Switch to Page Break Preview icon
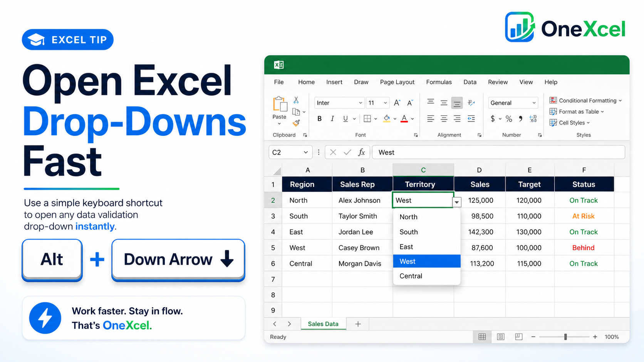The width and height of the screenshot is (644, 362). [x=519, y=337]
